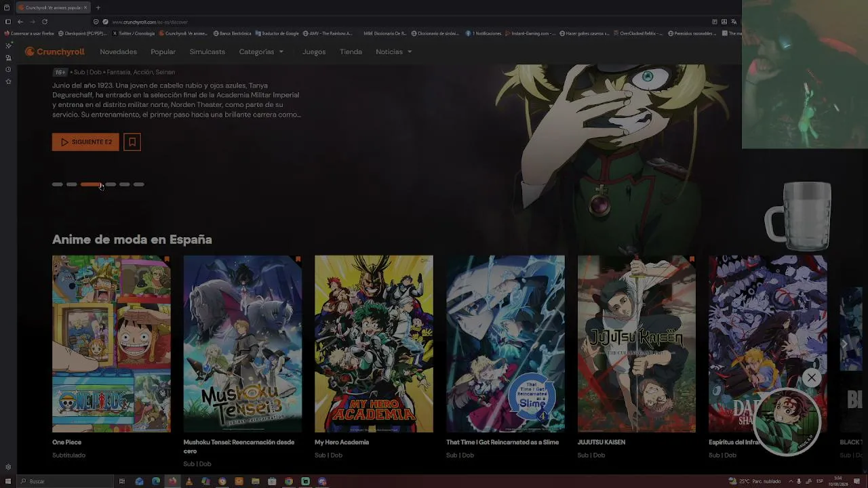Open the Novedades section

point(118,52)
